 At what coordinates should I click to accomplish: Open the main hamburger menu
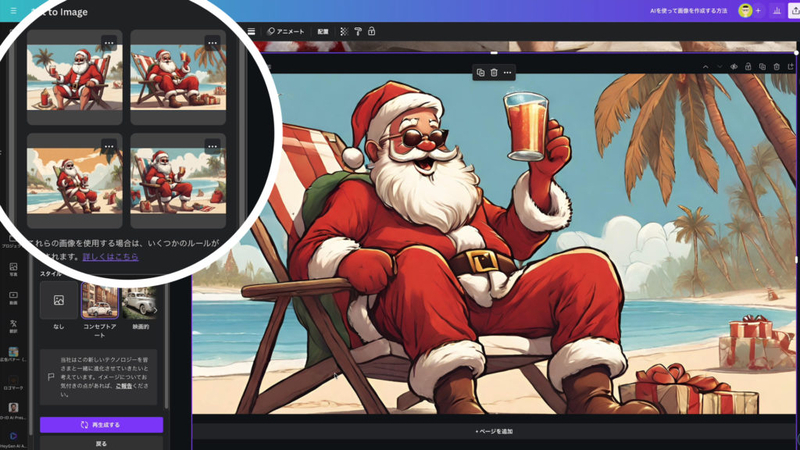tap(13, 11)
